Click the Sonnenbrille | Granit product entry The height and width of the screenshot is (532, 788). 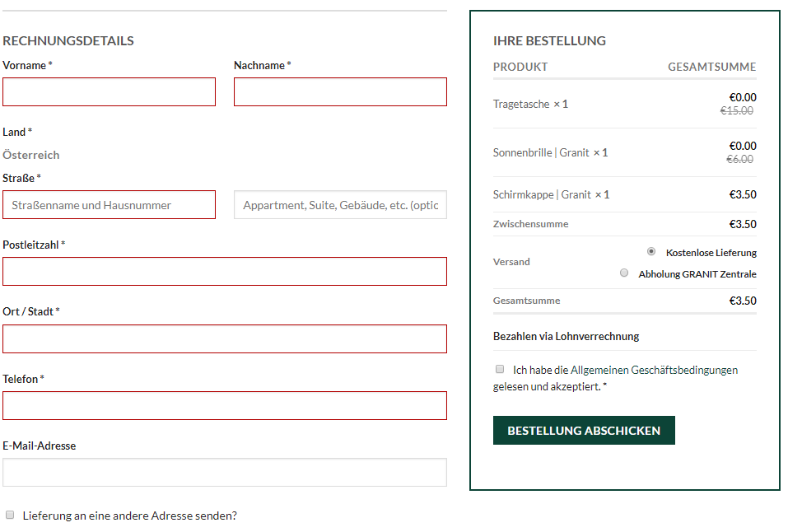tap(550, 152)
